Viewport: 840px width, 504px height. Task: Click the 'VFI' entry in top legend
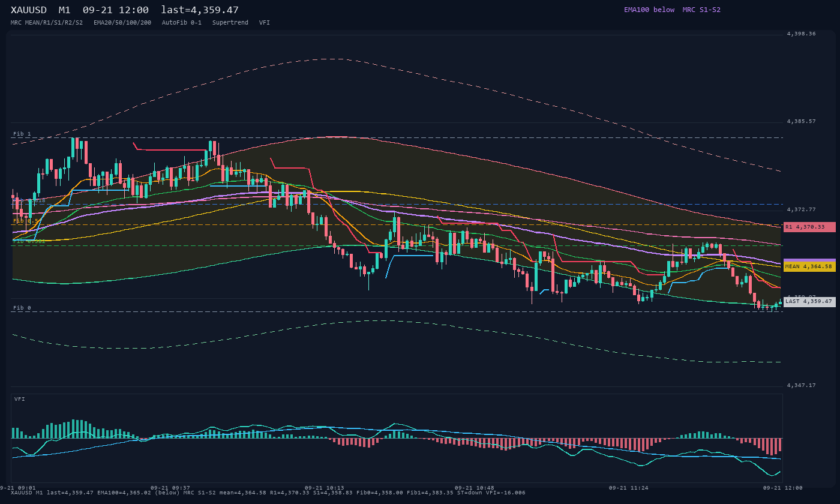tap(265, 22)
